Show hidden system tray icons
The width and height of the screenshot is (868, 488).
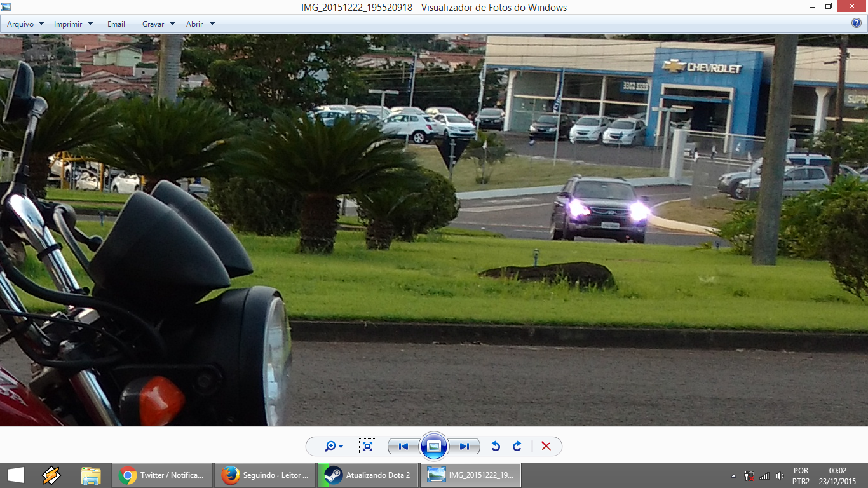pyautogui.click(x=734, y=476)
